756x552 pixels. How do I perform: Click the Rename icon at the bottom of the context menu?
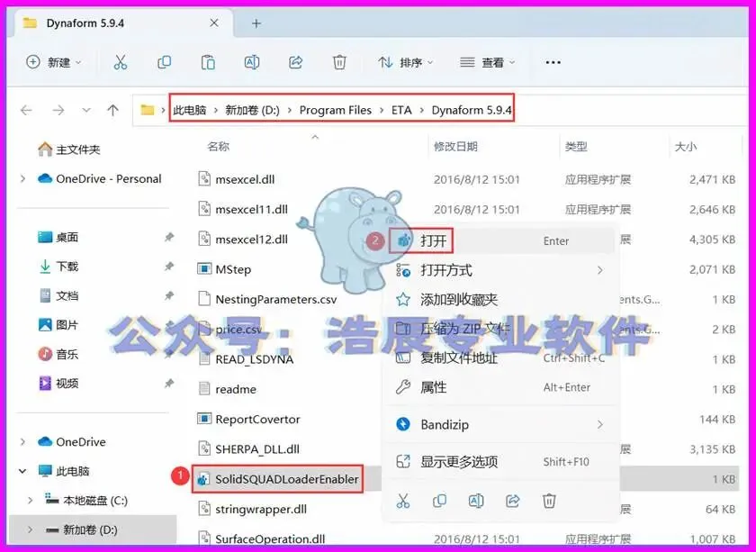point(476,501)
